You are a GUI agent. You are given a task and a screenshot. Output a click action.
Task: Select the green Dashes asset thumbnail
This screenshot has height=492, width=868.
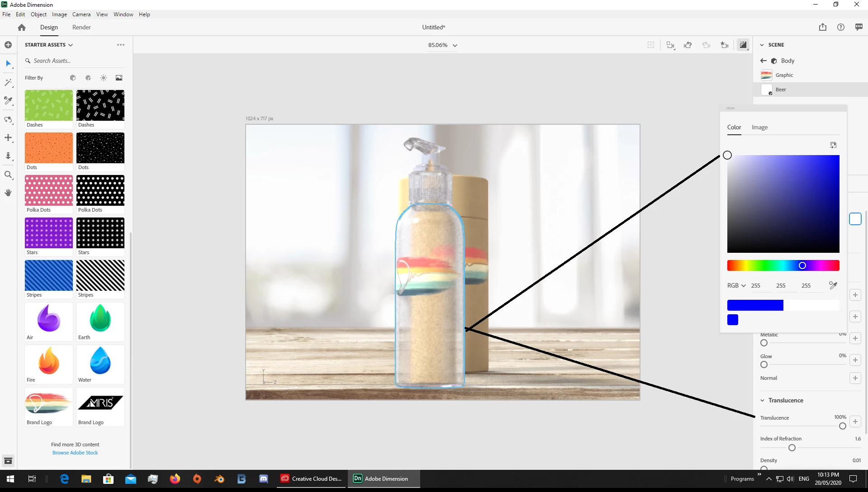pyautogui.click(x=49, y=105)
